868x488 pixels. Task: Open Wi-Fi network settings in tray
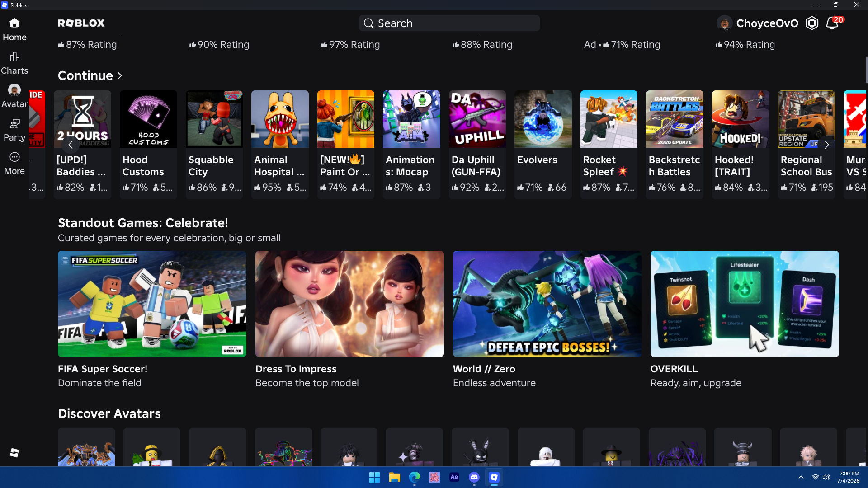click(815, 477)
